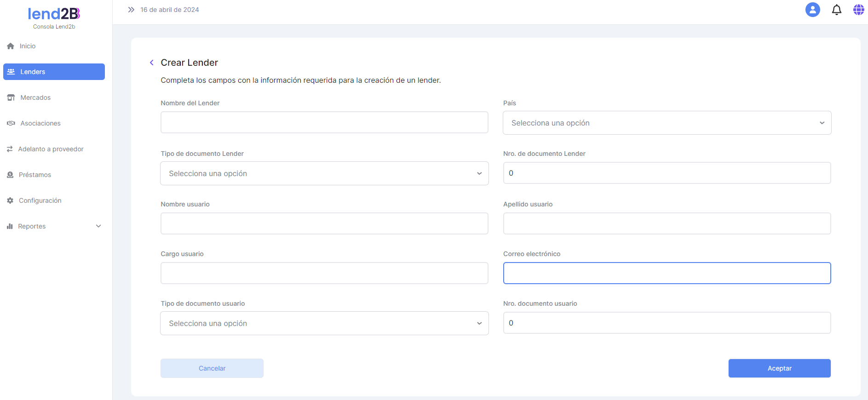Open the País dropdown
Image resolution: width=868 pixels, height=400 pixels.
[x=667, y=123]
